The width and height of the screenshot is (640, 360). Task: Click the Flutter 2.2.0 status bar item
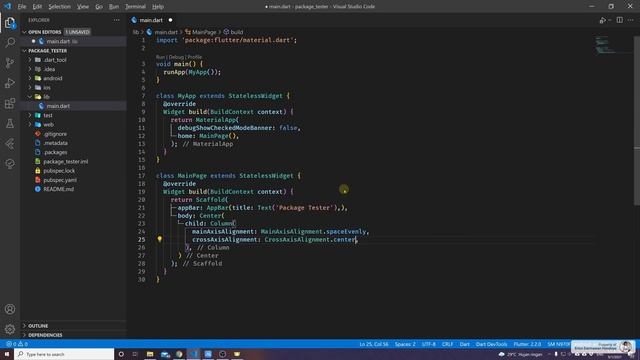click(527, 344)
